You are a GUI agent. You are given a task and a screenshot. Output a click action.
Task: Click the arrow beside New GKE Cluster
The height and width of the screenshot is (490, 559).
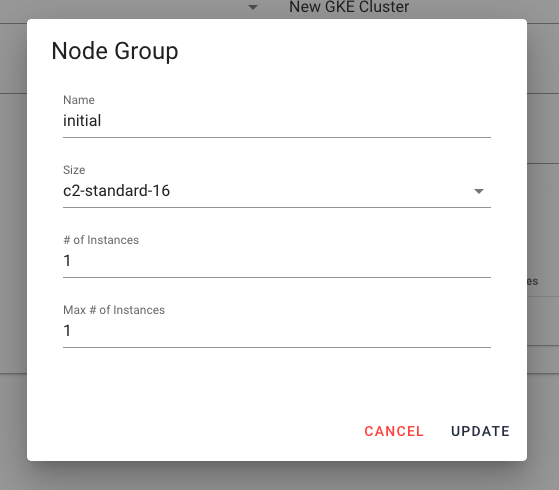(253, 7)
